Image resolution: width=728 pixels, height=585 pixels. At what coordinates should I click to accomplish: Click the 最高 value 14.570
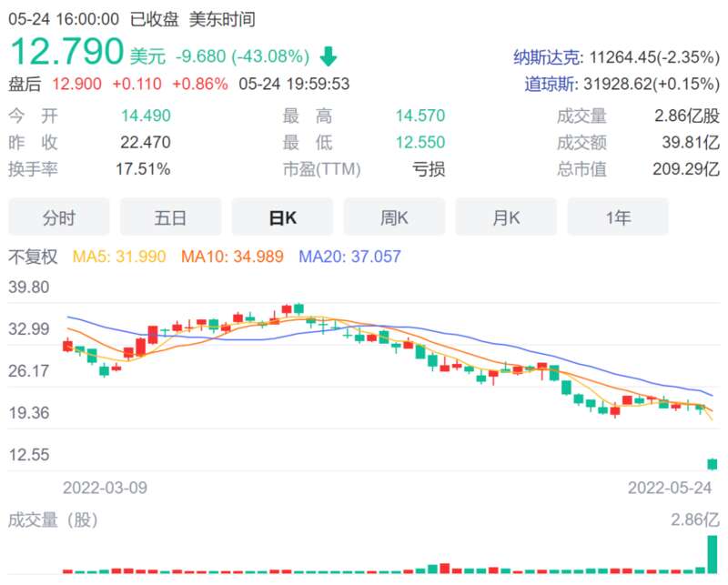pyautogui.click(x=420, y=116)
